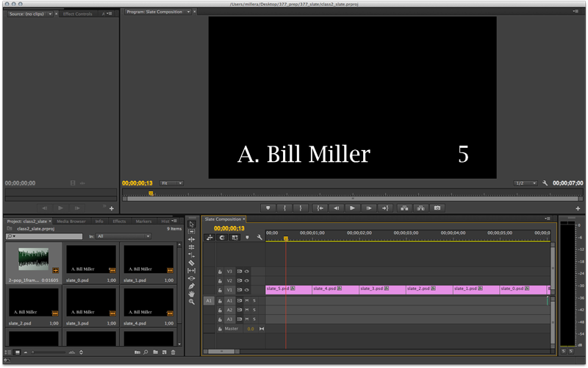Switch Project panel to List view
The height and width of the screenshot is (368, 588).
pyautogui.click(x=8, y=353)
